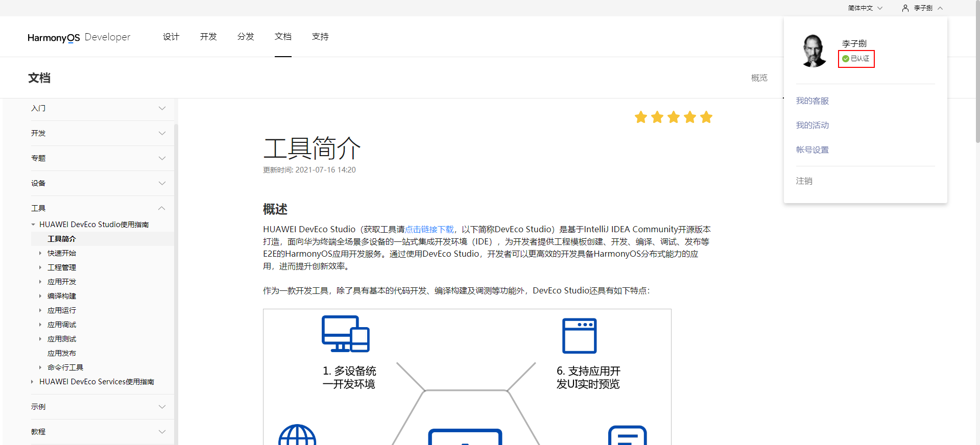Open 应用测试 tree item
980x445 pixels.
coord(62,339)
